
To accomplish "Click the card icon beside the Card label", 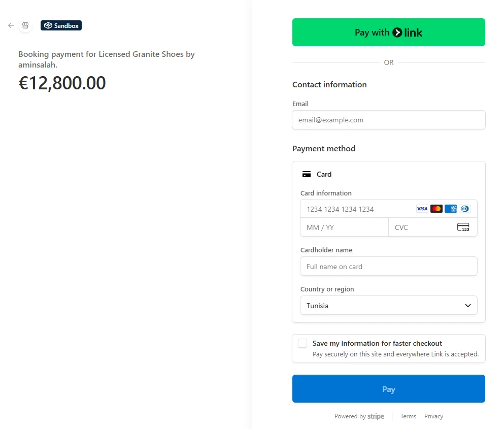I will (x=307, y=174).
